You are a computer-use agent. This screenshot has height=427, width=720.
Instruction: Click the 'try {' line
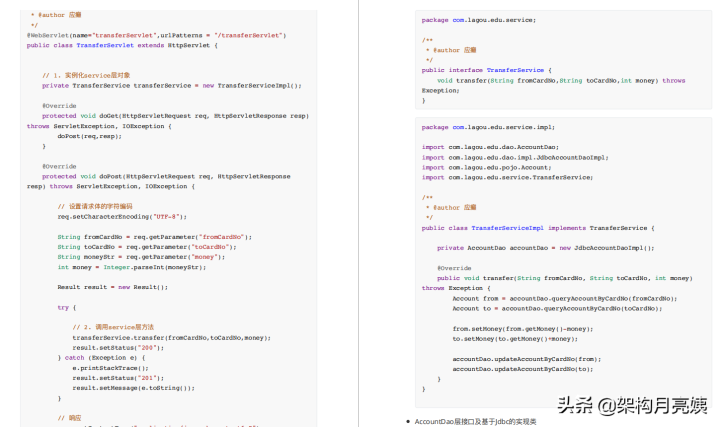coord(67,308)
